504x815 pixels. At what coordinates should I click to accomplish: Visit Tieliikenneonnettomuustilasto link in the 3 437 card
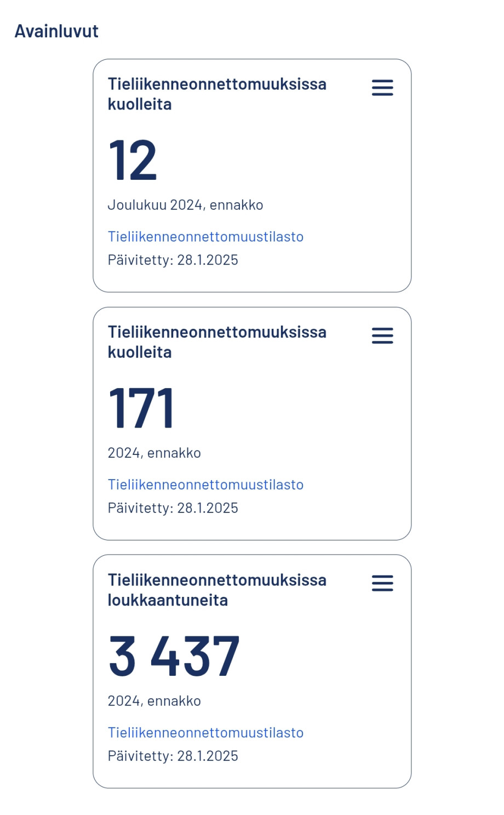tap(205, 733)
